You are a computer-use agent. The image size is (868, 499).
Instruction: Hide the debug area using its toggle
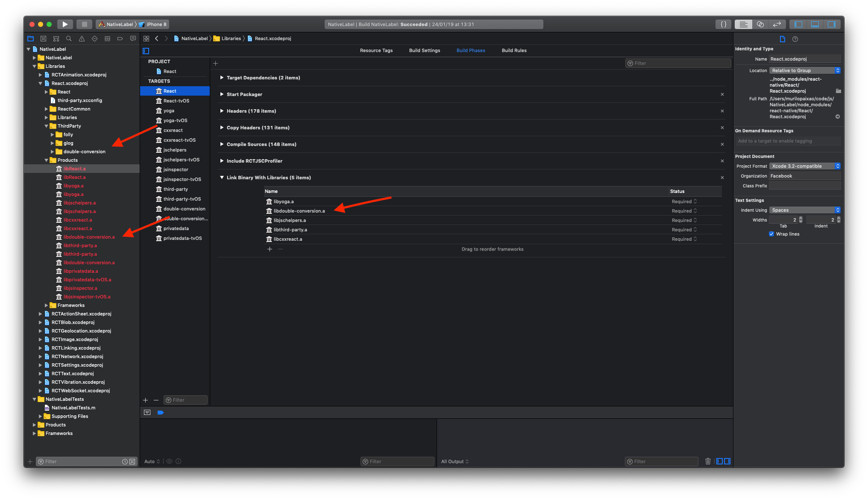[x=147, y=412]
